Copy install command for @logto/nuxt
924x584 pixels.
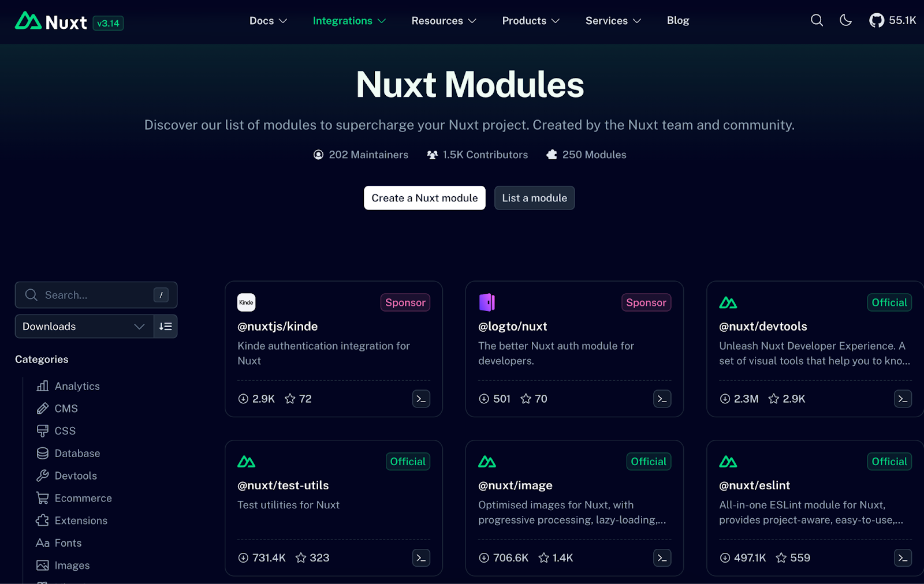tap(662, 399)
